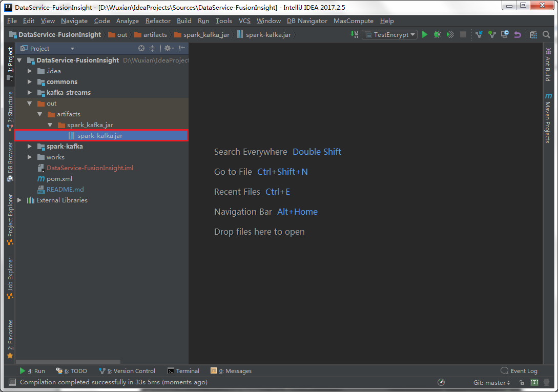
Task: Open the 7: Structure side tab
Action: [x=10, y=111]
